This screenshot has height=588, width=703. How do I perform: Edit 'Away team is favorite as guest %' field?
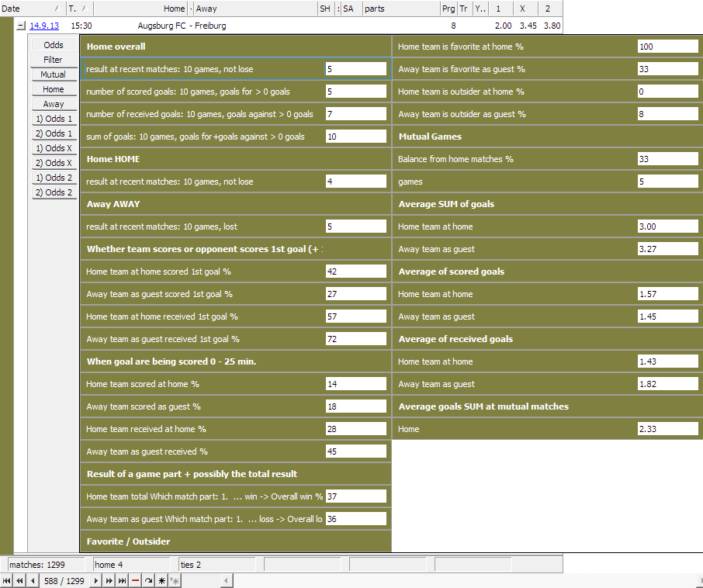point(668,69)
